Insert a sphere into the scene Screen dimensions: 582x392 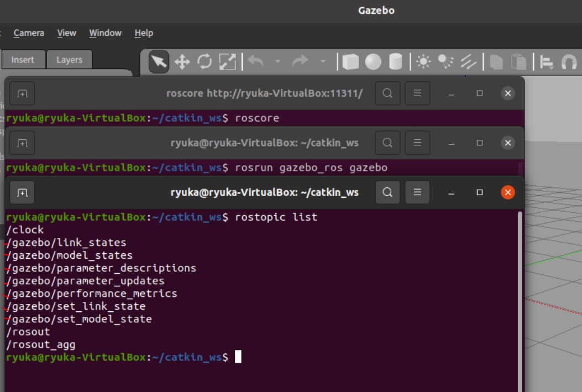click(x=373, y=61)
